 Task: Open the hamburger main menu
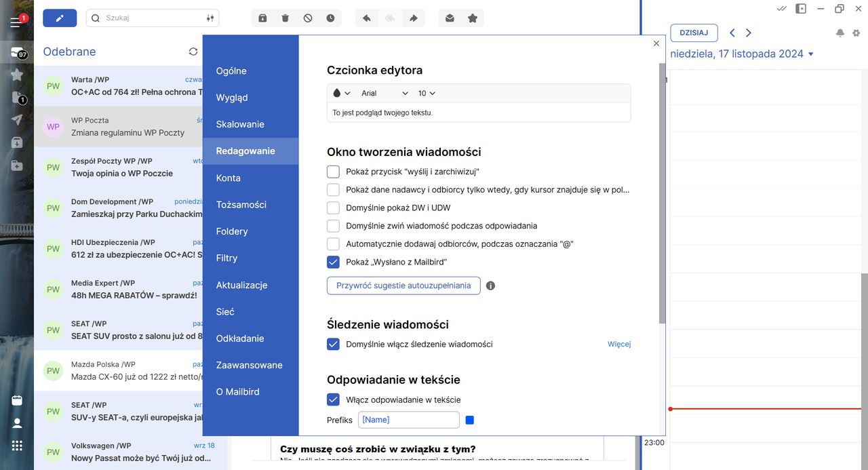pyautogui.click(x=16, y=22)
